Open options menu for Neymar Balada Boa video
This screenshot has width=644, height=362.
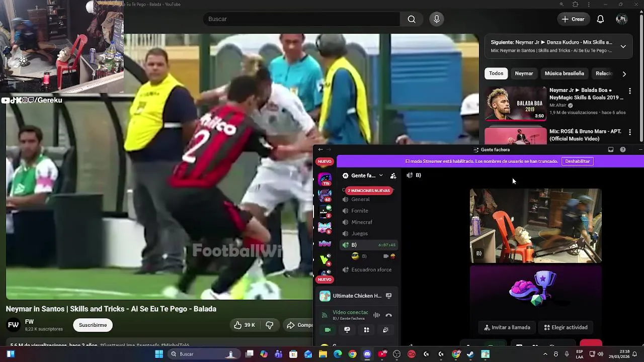pyautogui.click(x=629, y=92)
